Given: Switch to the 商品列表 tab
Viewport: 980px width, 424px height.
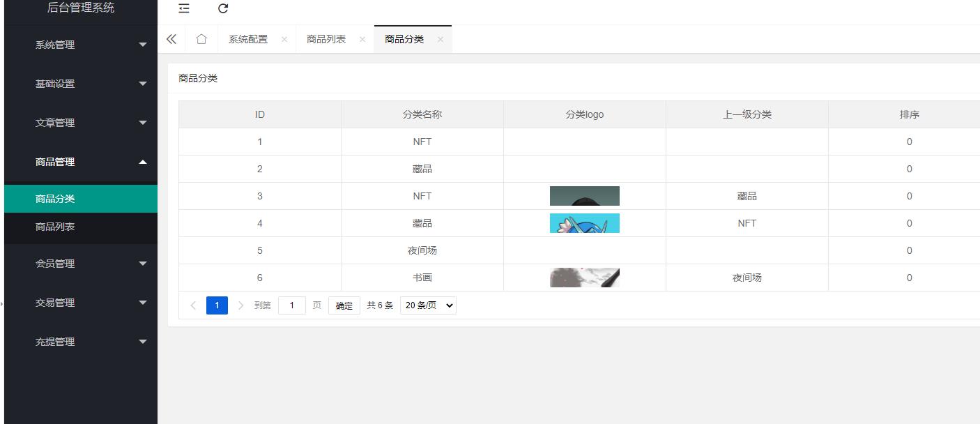Looking at the screenshot, I should pyautogui.click(x=326, y=39).
